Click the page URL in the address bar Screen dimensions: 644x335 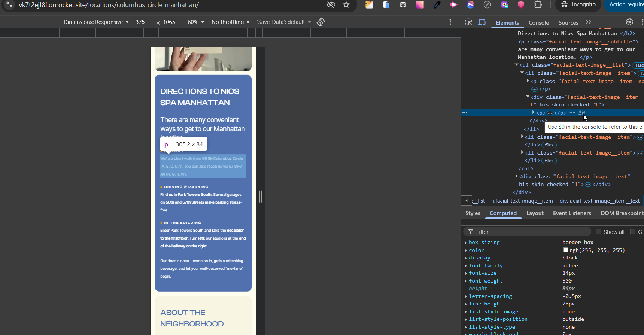(x=109, y=5)
